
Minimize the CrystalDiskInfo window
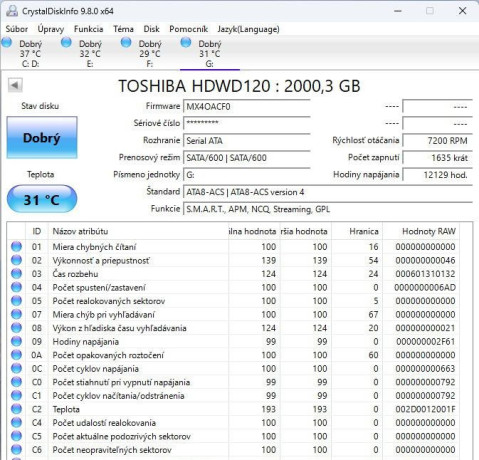[397, 11]
